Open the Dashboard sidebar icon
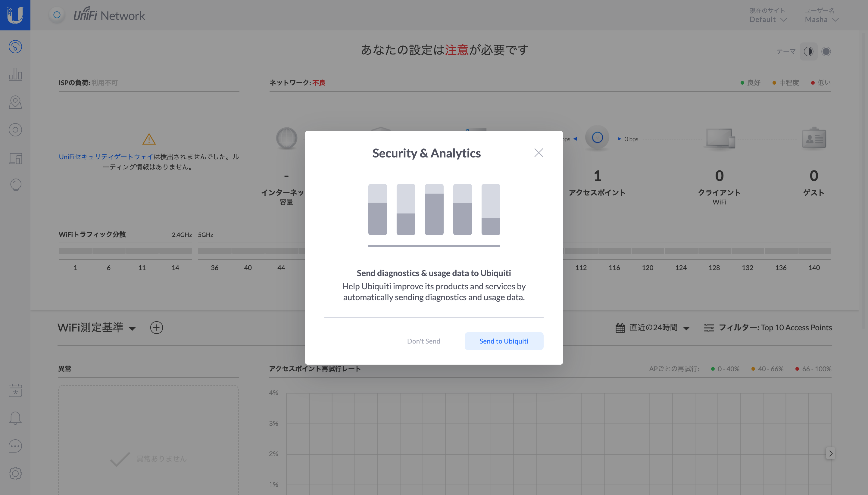 15,47
